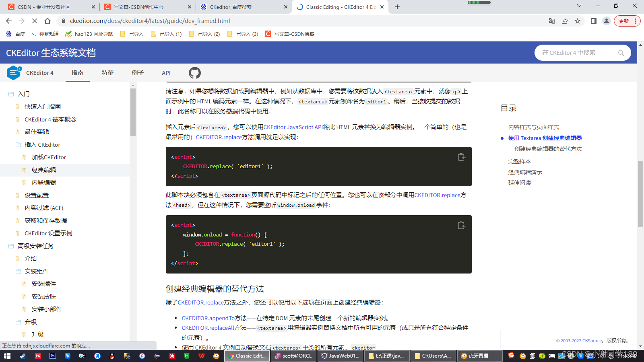The image size is (644, 362).
Task: Open the CKEDITOR.appendTo API link
Action: coord(208,318)
